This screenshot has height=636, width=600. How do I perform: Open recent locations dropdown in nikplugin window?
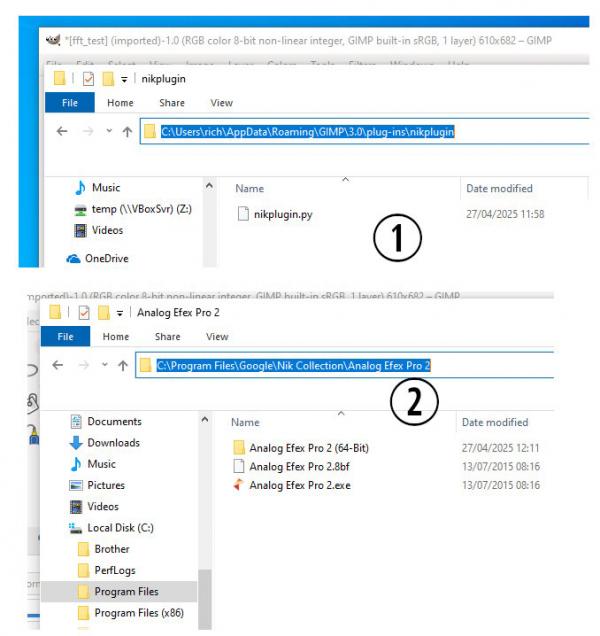point(109,131)
